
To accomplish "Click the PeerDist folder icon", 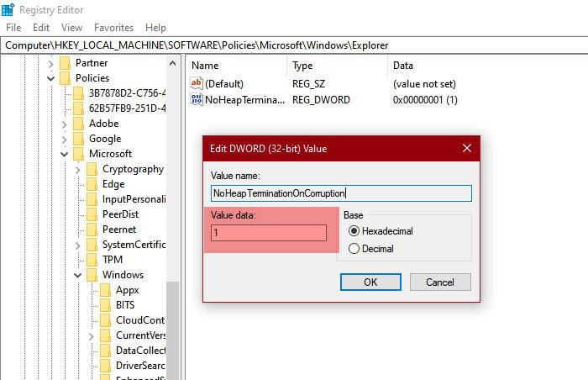I will (x=92, y=214).
